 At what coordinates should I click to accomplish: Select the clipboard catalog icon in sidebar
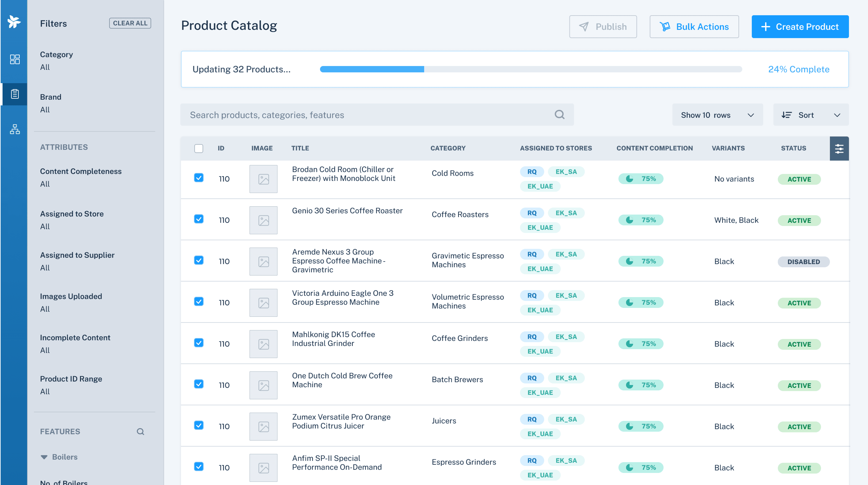point(14,94)
